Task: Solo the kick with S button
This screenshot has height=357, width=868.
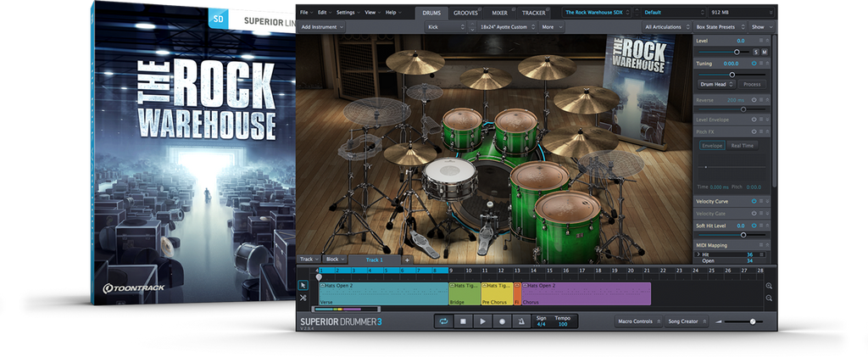Action: pyautogui.click(x=756, y=52)
